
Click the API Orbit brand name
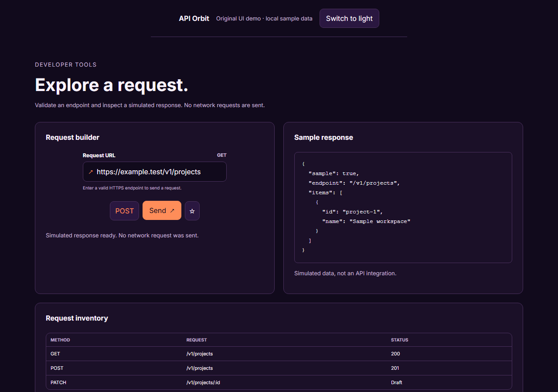pos(194,18)
